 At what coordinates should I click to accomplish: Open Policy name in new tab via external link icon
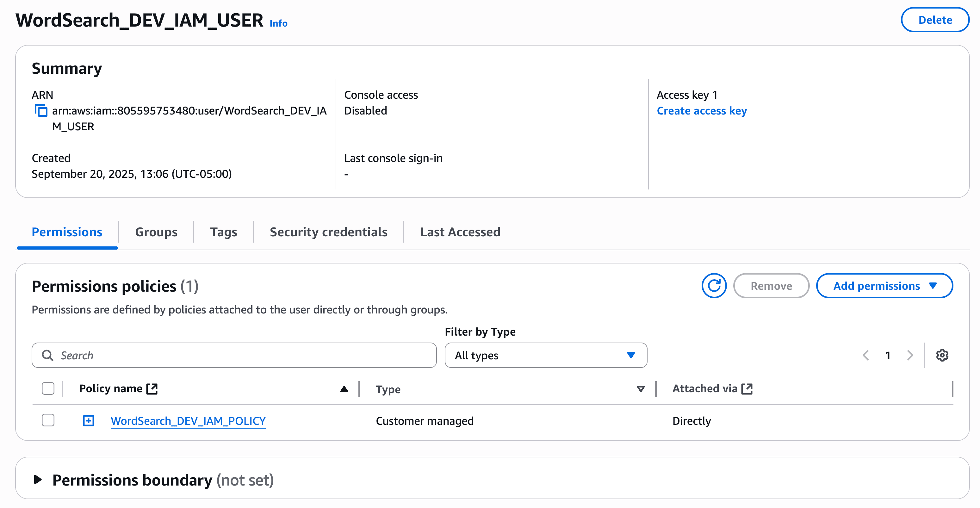click(152, 388)
